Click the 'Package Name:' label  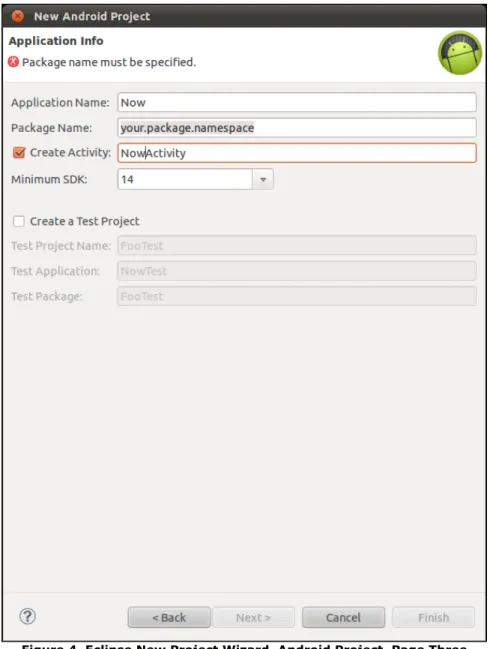click(51, 128)
